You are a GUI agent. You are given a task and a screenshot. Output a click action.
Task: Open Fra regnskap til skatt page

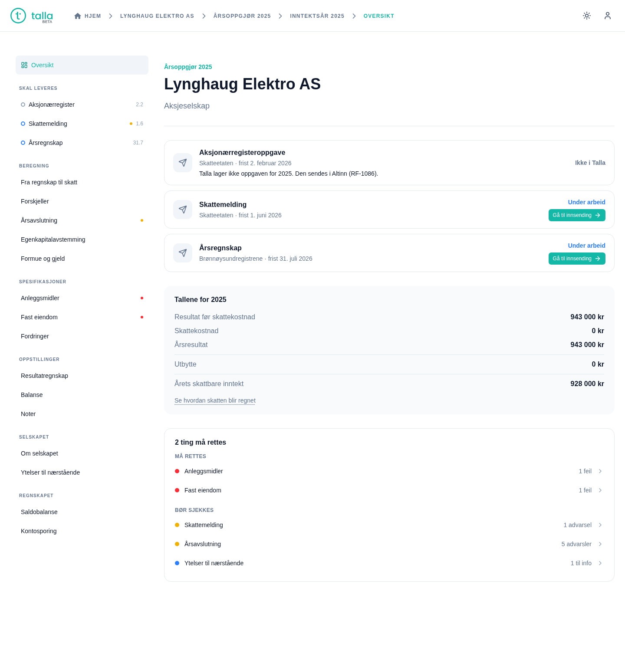point(82,182)
